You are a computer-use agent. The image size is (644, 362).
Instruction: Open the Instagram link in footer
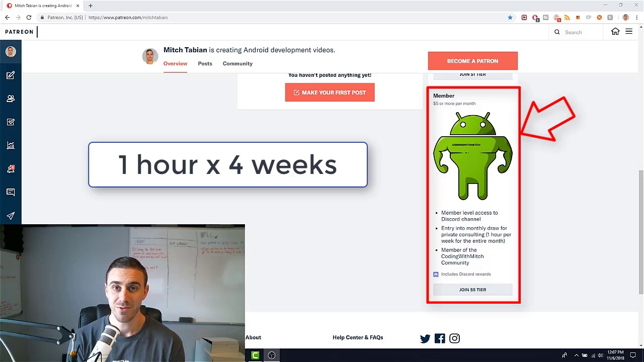tap(454, 338)
